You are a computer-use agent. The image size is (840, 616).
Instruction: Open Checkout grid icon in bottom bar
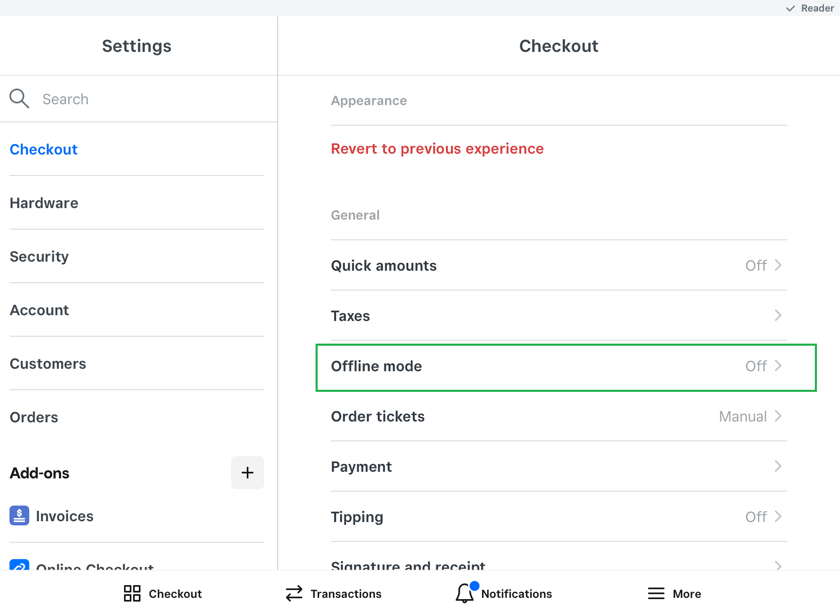132,593
